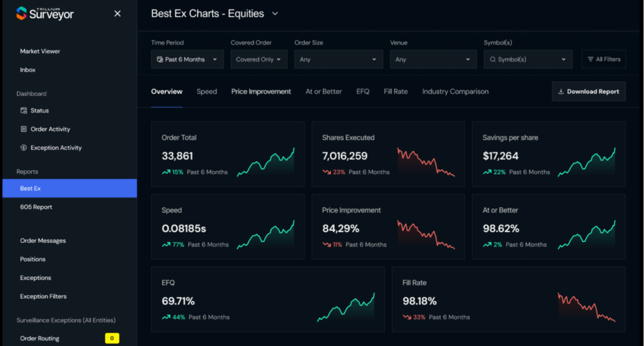Click the Status icon in Dashboard

pos(24,111)
